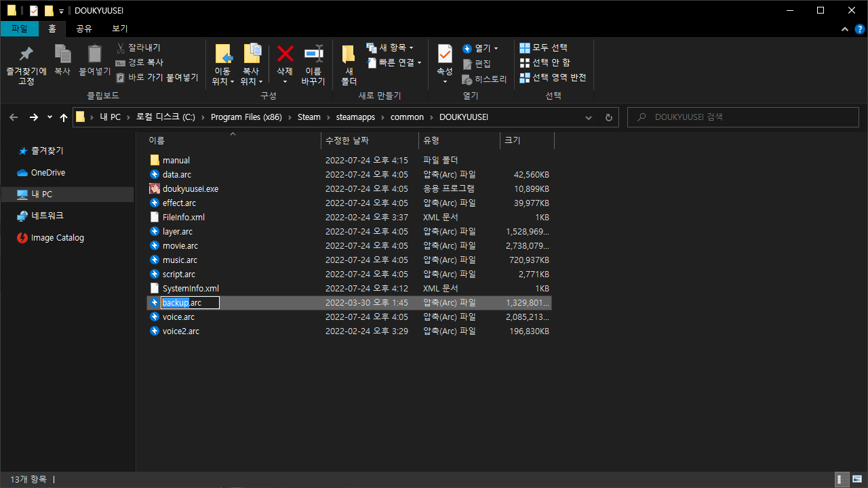Click 바로 가기 붙여넣기 button
This screenshot has height=488, width=868.
(157, 77)
